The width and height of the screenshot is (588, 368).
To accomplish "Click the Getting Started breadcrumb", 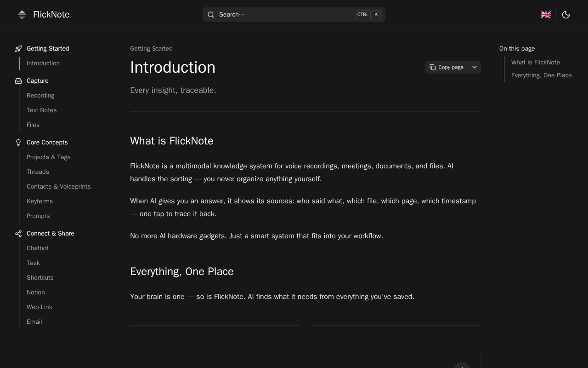I will (x=151, y=49).
